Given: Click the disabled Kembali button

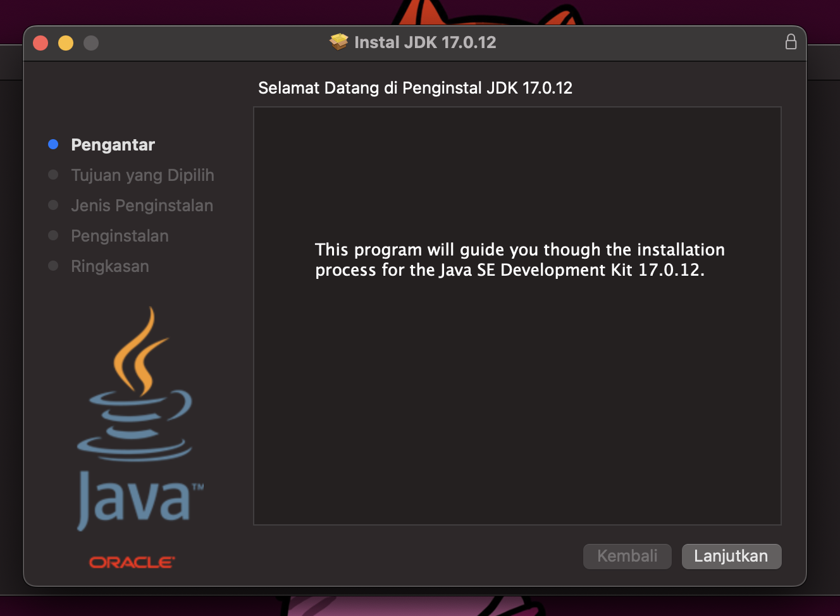Looking at the screenshot, I should [x=627, y=557].
